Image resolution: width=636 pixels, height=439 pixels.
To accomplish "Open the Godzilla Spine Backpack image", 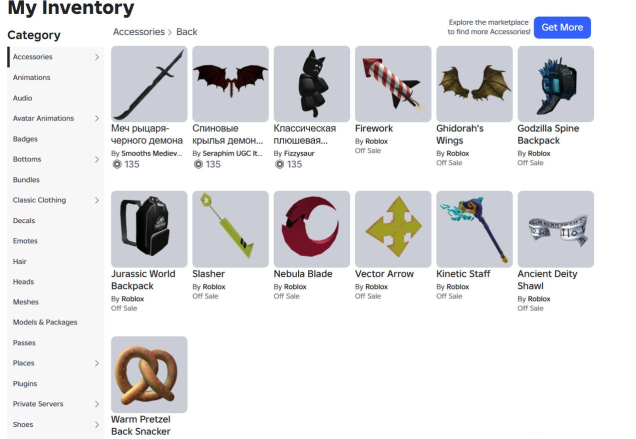I will pos(556,84).
